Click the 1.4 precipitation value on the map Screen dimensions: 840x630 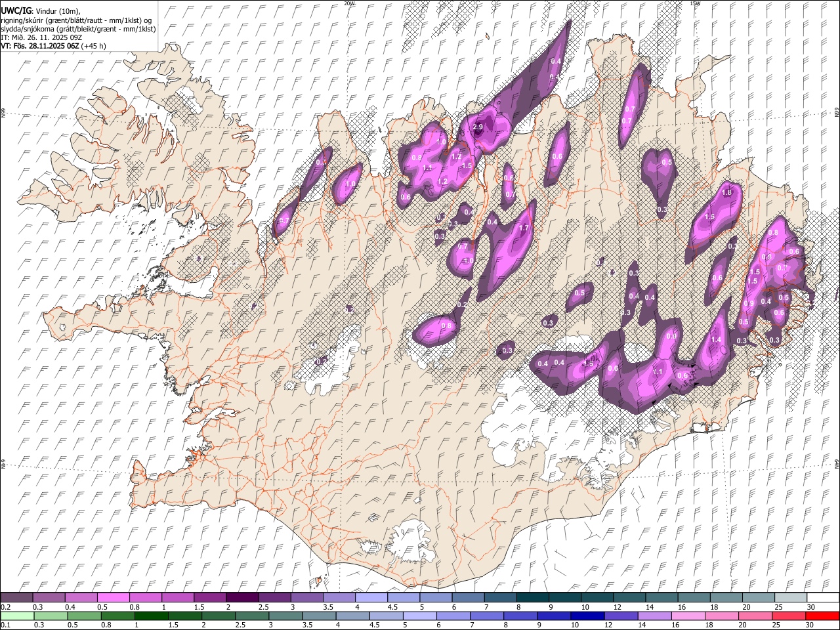(x=716, y=339)
